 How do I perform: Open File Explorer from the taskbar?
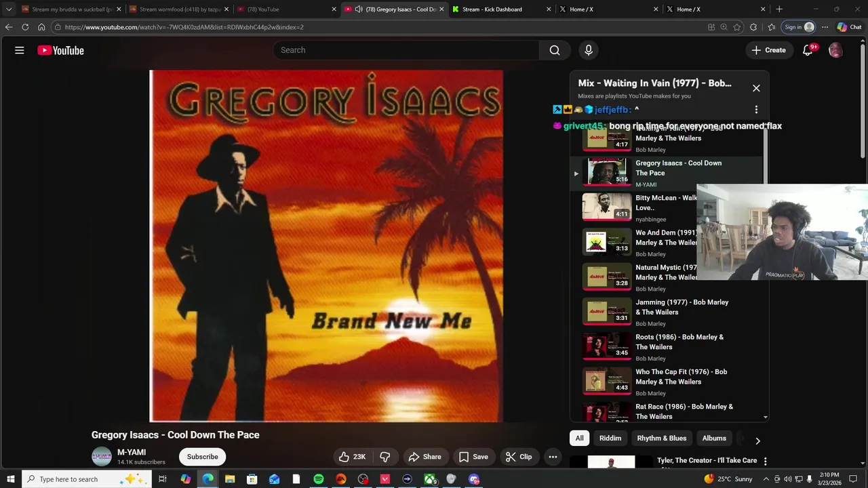[230, 479]
